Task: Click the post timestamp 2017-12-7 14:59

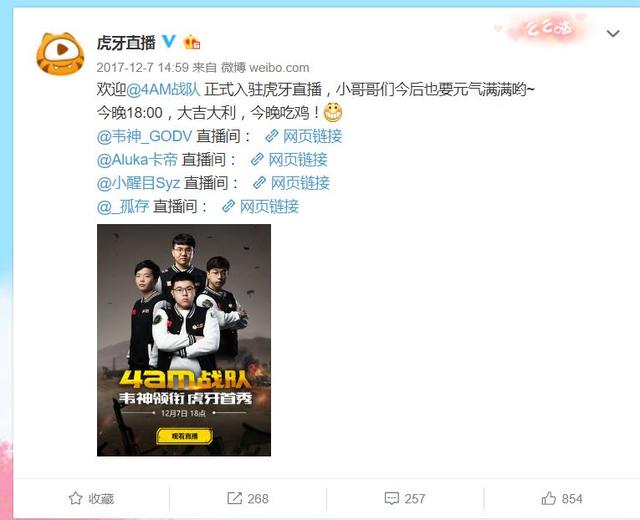Action: (142, 67)
